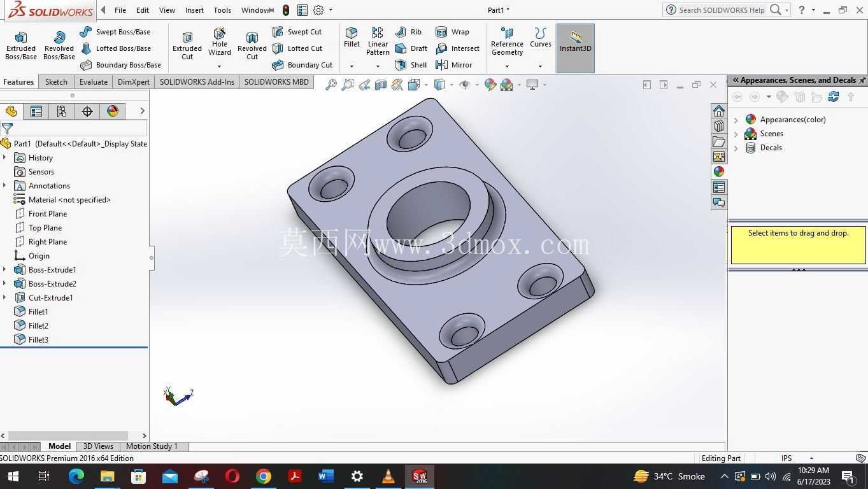Open the Curves tool
Screen dimensions: 868x489
coord(540,38)
